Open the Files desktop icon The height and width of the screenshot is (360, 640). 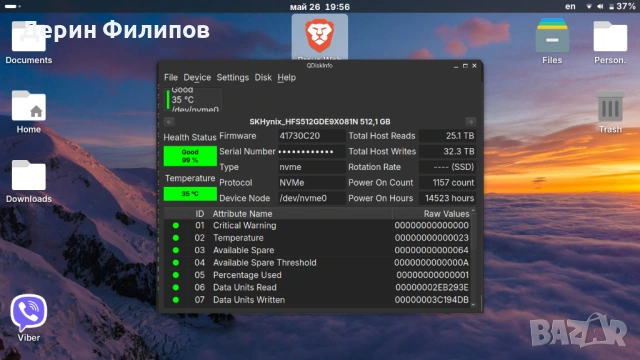pyautogui.click(x=552, y=42)
